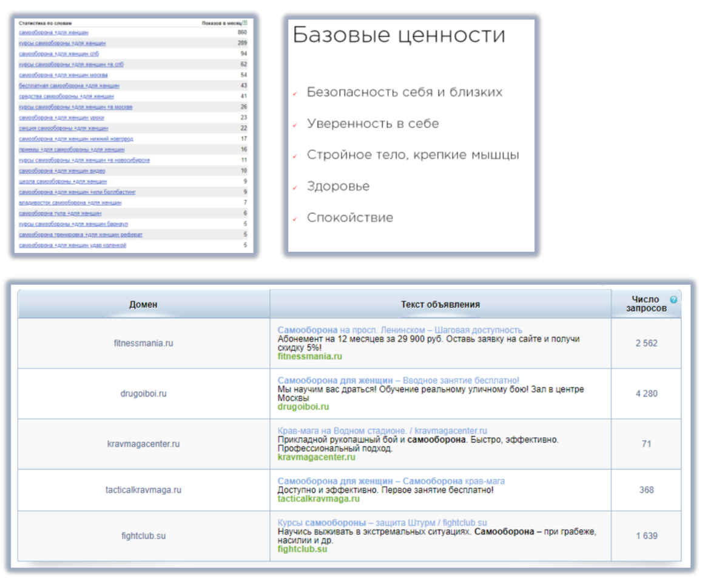Open keyword "самооборона +для женщин удар коленкой"
The height and width of the screenshot is (578, 728).
click(73, 245)
